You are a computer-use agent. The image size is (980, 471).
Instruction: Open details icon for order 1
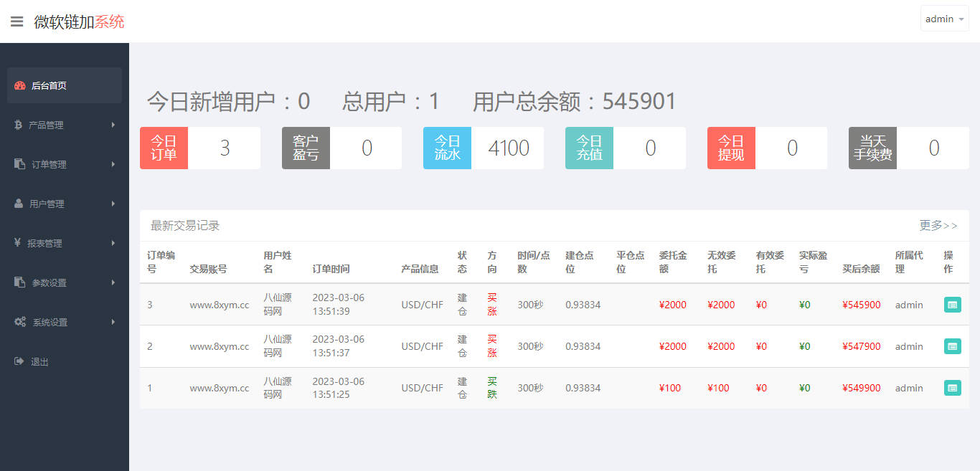point(952,388)
